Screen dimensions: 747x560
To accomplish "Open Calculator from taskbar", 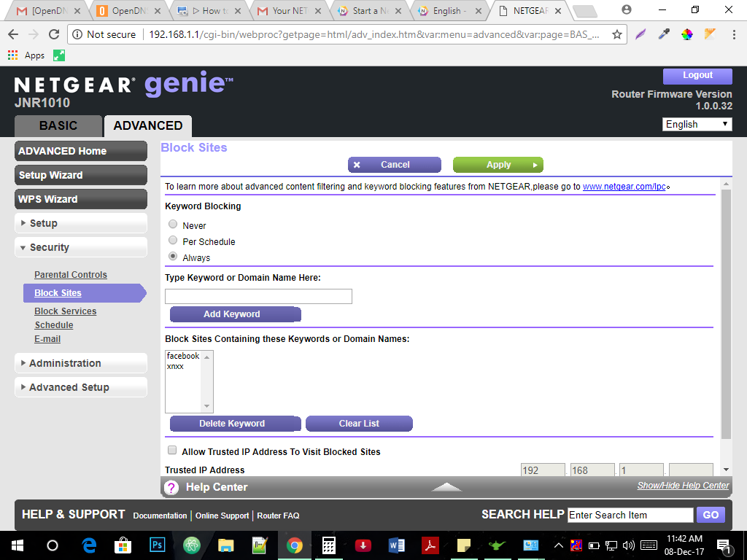I will (x=329, y=545).
